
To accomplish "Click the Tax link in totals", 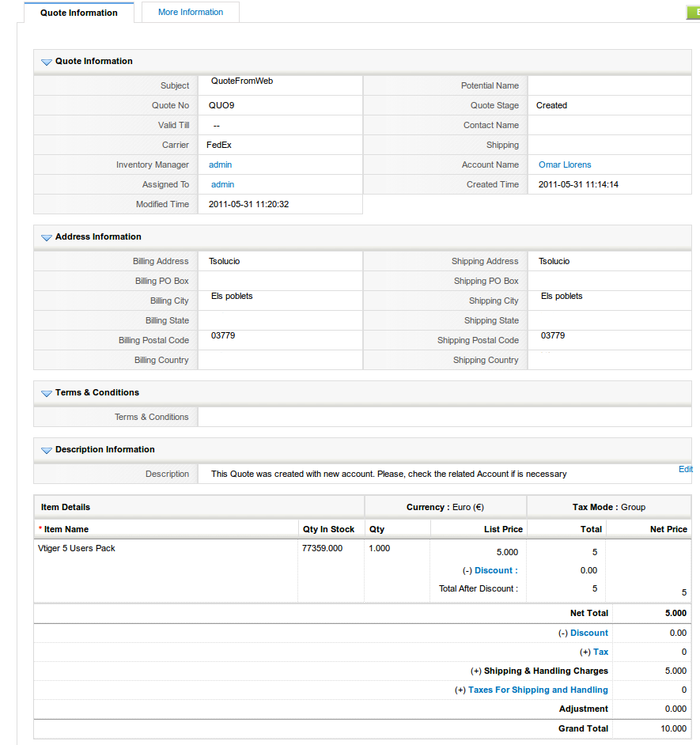I will pos(600,652).
